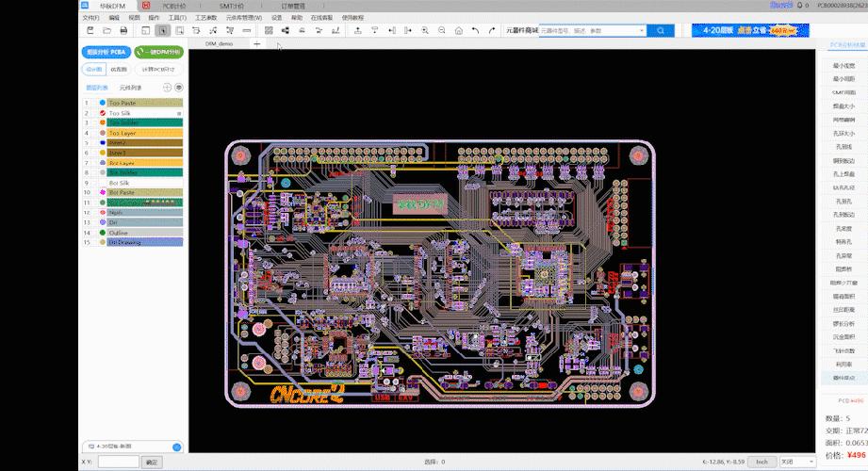Image resolution: width=868 pixels, height=471 pixels.
Task: Click the zoom out magnifier icon
Action: (x=443, y=31)
